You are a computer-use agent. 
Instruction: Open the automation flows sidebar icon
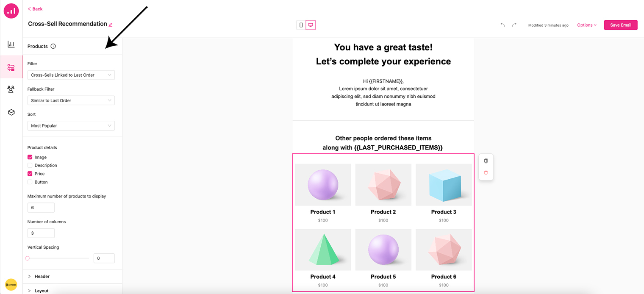tap(11, 67)
